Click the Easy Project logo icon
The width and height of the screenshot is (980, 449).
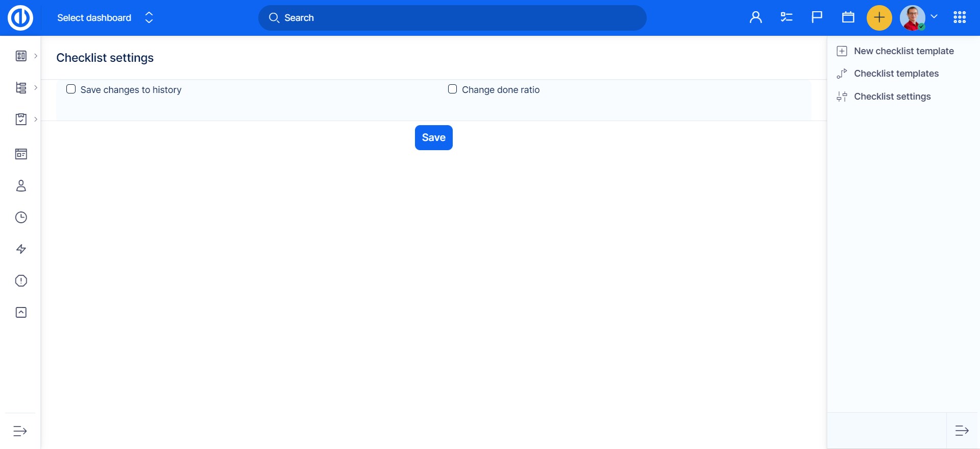click(x=20, y=18)
